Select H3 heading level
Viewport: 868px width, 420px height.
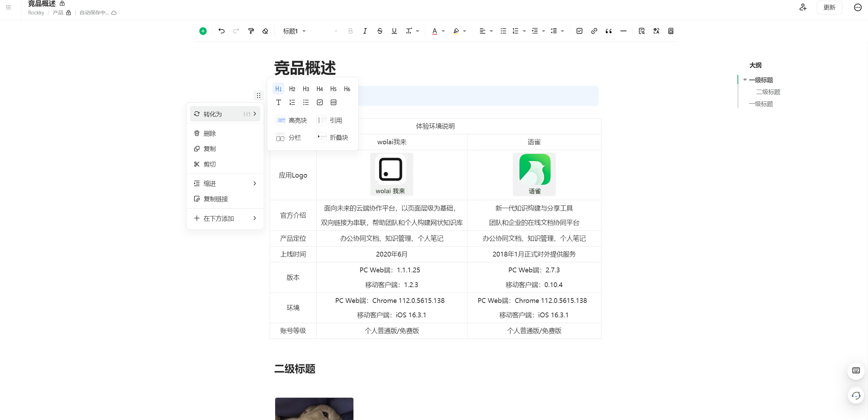[x=306, y=89]
